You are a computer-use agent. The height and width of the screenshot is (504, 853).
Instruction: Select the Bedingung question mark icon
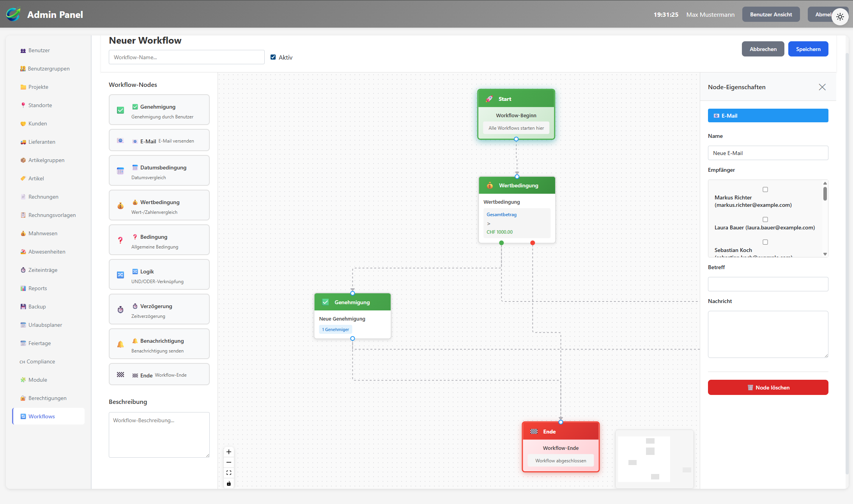click(x=120, y=240)
